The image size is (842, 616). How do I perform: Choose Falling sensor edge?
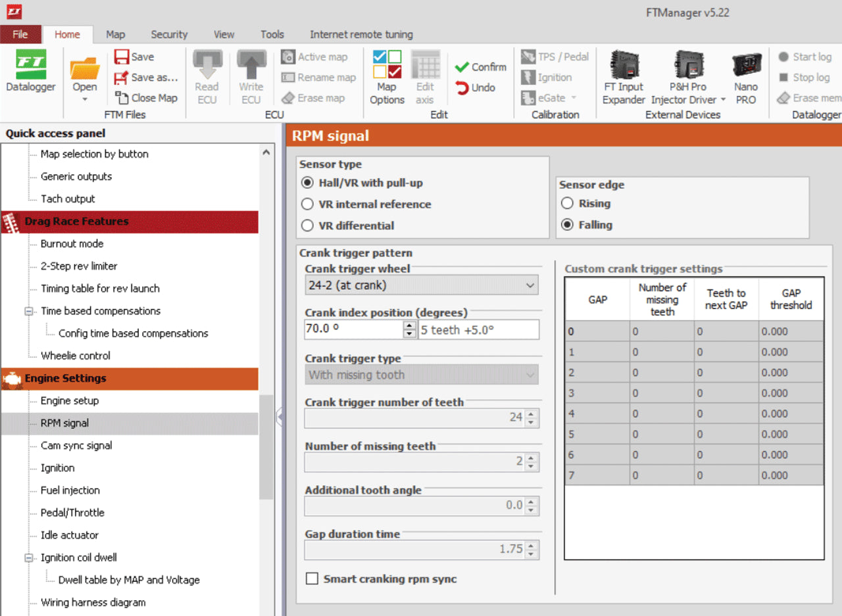[x=586, y=224]
